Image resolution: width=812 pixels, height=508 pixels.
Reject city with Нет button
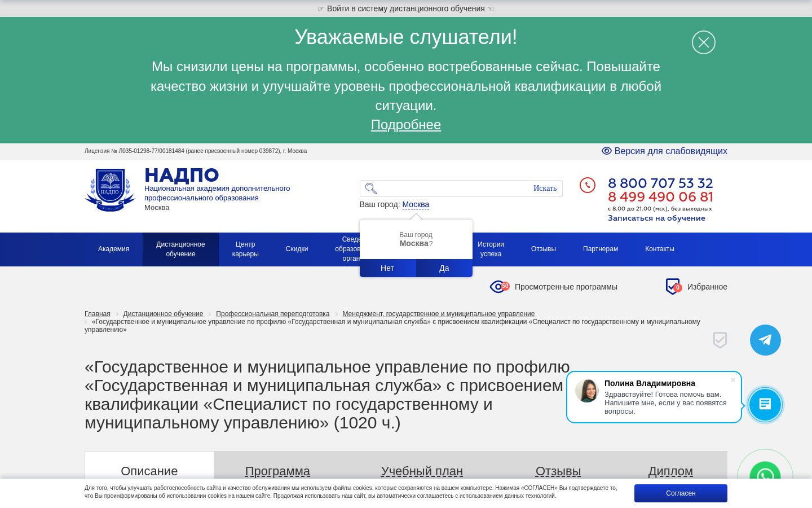(x=387, y=268)
